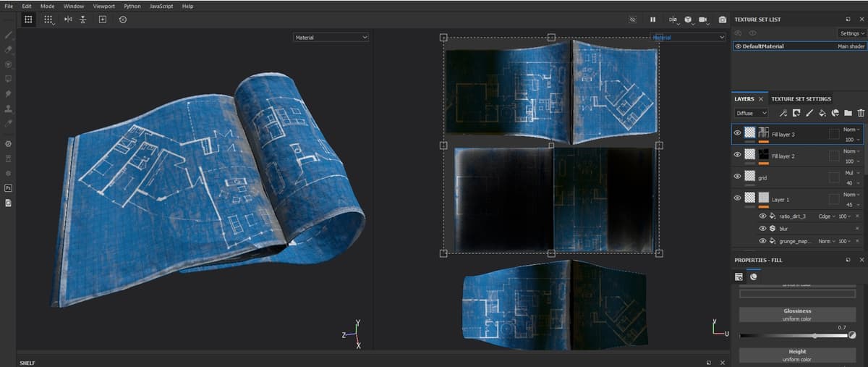Click the reset circular arrow icon in toolbar
The width and height of the screenshot is (868, 367).
(122, 20)
